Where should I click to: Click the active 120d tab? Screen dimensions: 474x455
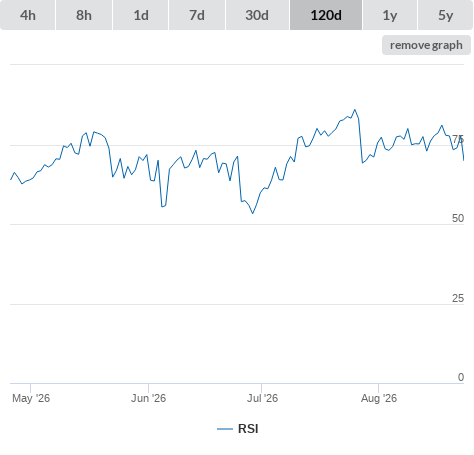[x=326, y=15]
